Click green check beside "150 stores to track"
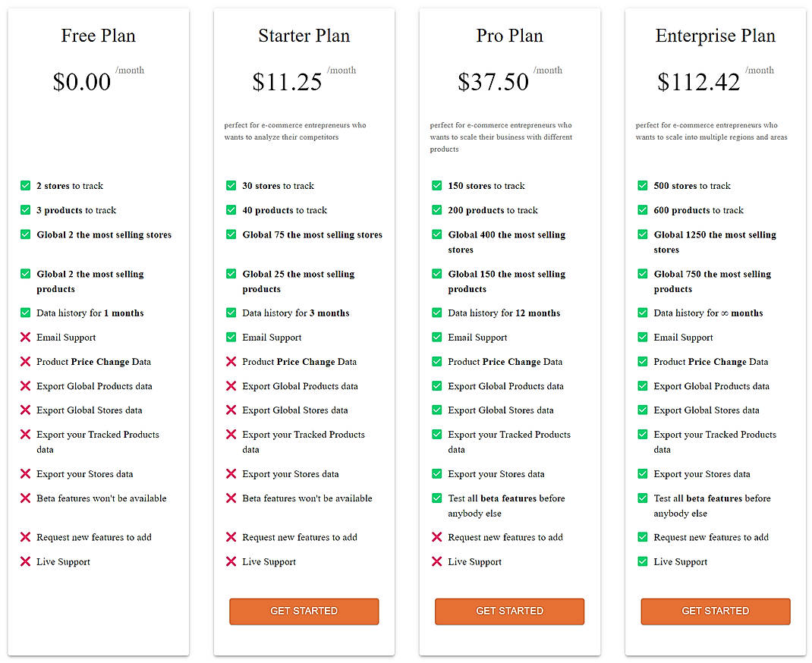This screenshot has width=812, height=663. [436, 185]
